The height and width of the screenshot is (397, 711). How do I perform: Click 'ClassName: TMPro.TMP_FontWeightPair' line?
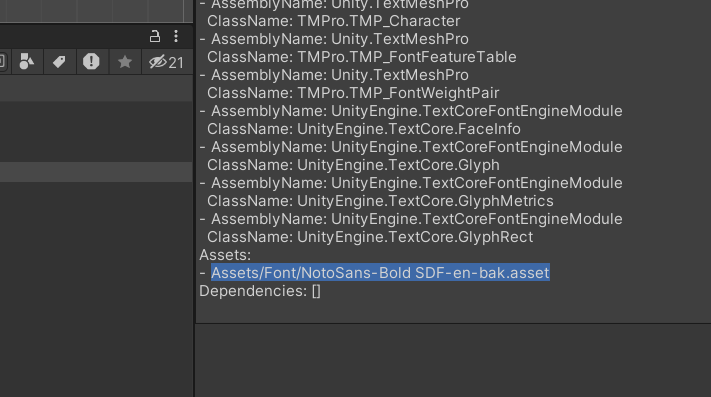click(x=353, y=93)
